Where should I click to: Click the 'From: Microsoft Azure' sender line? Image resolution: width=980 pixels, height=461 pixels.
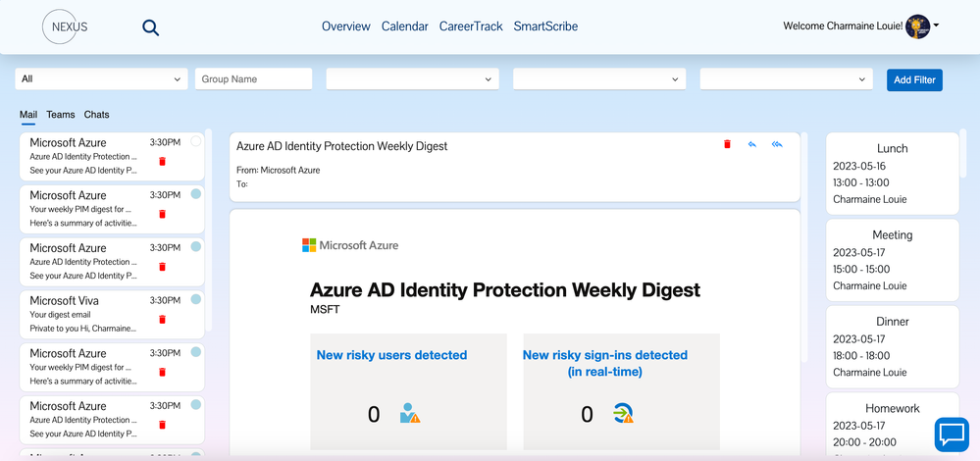[x=279, y=170]
